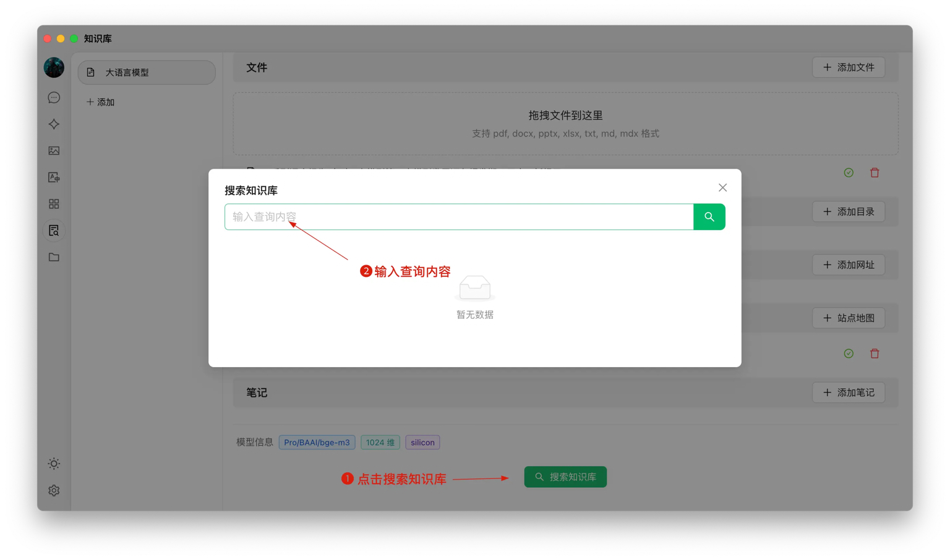Open the 大语言模型 knowledge base entry

pyautogui.click(x=146, y=72)
